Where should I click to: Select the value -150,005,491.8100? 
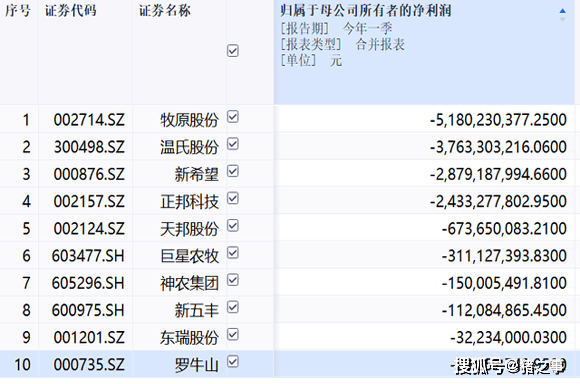504,284
